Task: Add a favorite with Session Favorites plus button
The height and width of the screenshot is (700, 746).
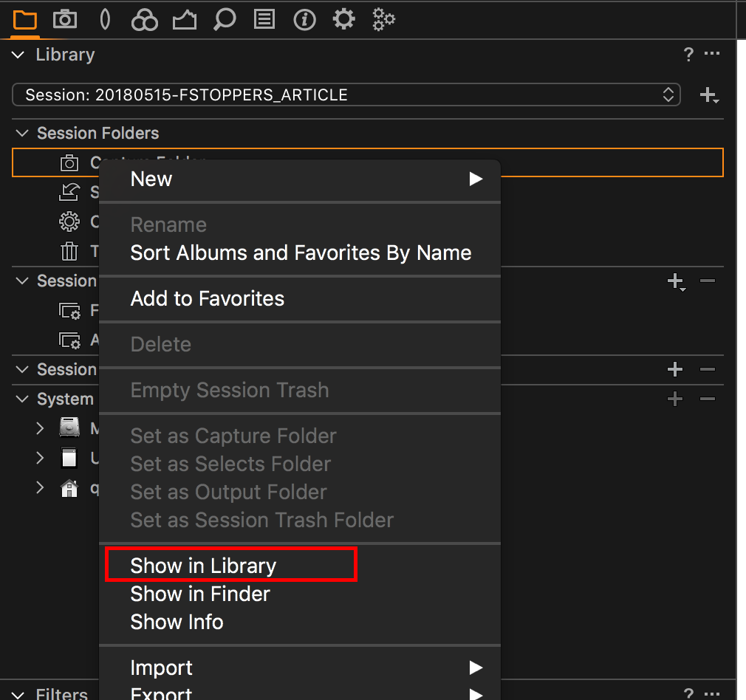Action: (675, 369)
